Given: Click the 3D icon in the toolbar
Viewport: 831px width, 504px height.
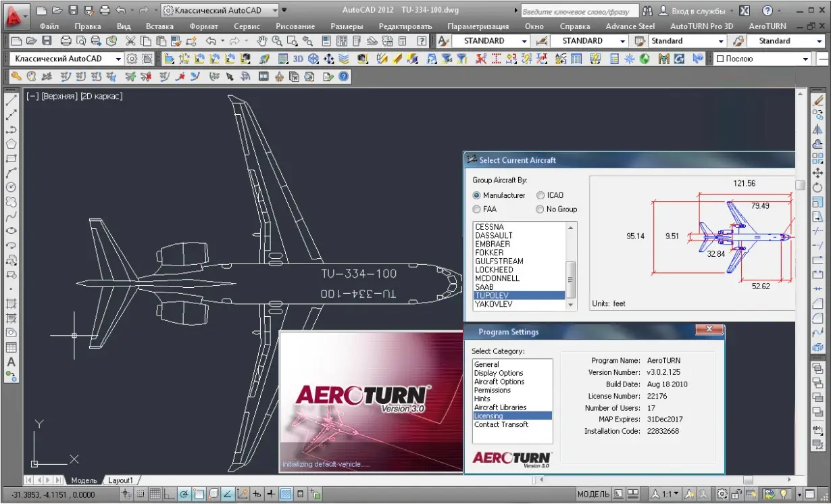Looking at the screenshot, I should point(298,59).
